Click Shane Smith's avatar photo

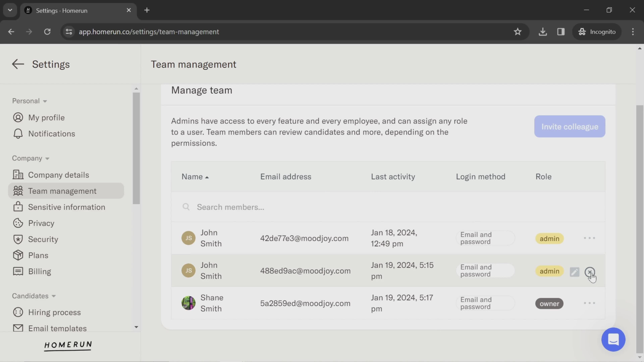click(188, 303)
